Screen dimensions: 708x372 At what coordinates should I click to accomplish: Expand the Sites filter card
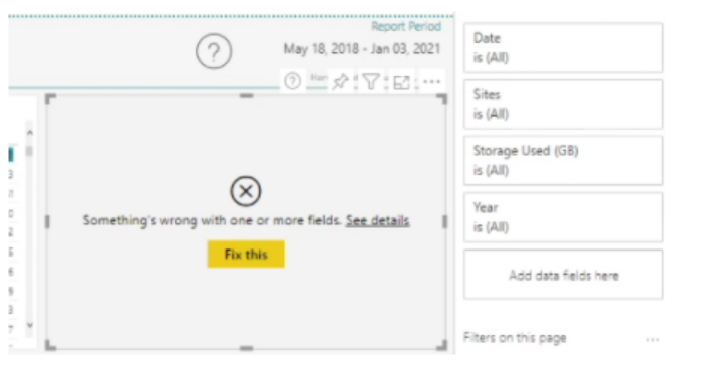click(563, 104)
